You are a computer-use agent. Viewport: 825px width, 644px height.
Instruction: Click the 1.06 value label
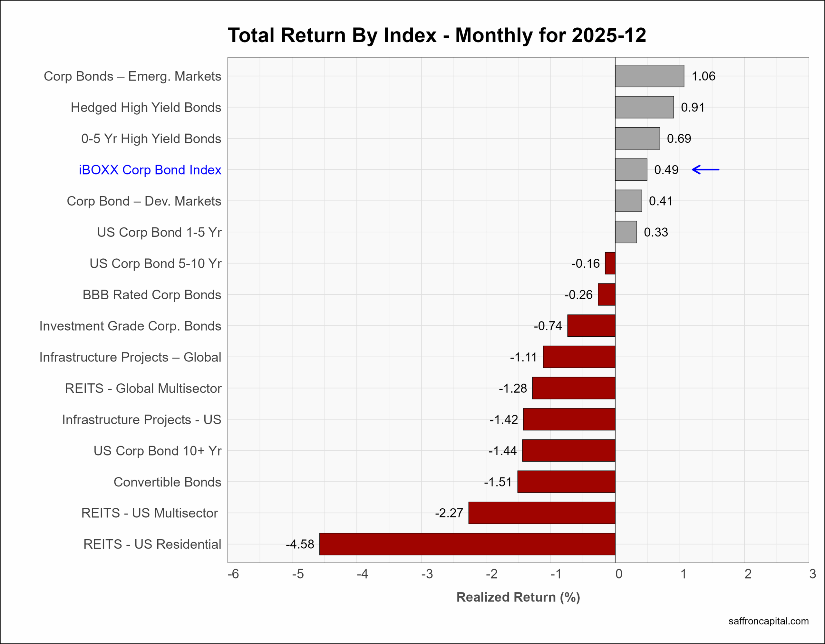click(x=703, y=76)
